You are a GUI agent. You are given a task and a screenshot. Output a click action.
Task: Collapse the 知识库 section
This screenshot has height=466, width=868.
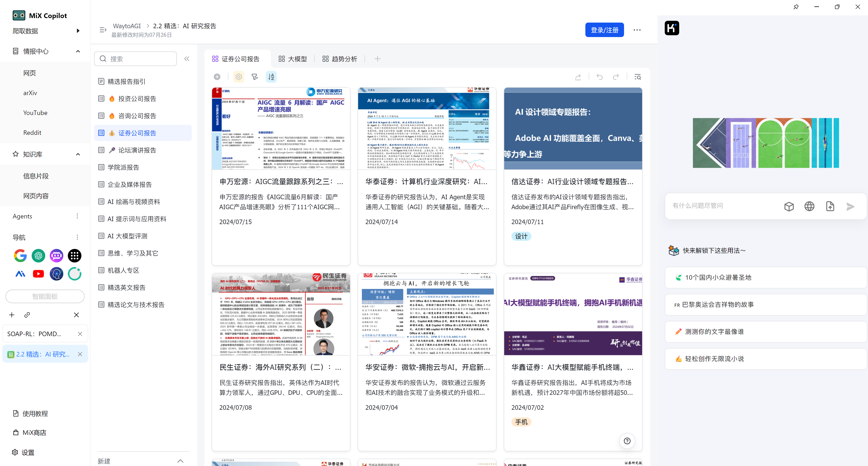point(78,154)
